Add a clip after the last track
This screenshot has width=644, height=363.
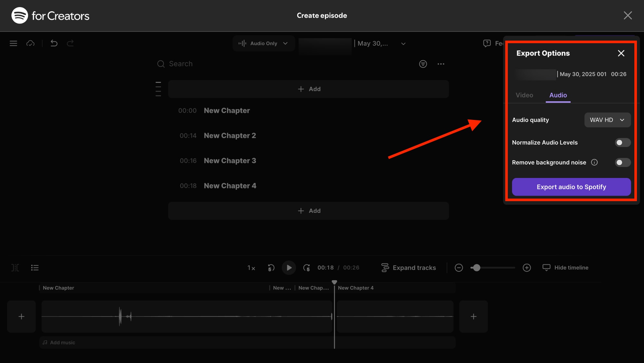coord(473,317)
